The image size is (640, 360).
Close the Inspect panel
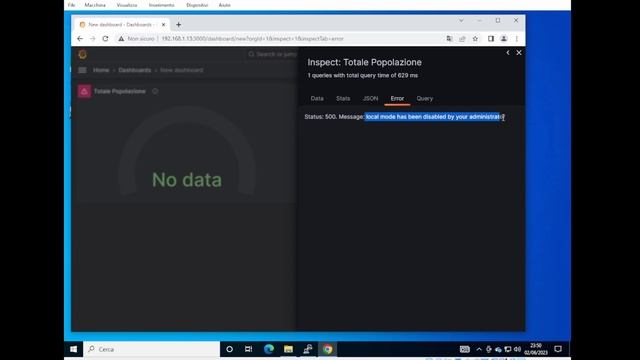pyautogui.click(x=519, y=53)
